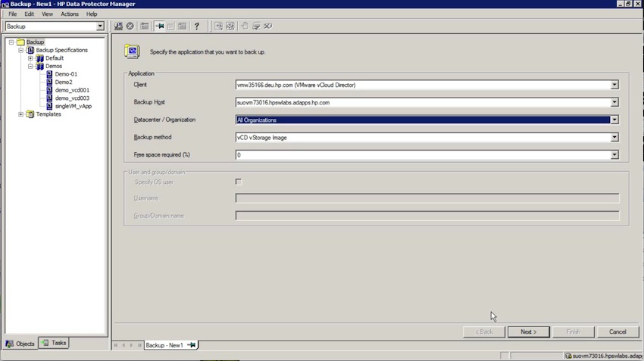
Task: Click the greyed list icon right of the pin
Action: (x=170, y=26)
